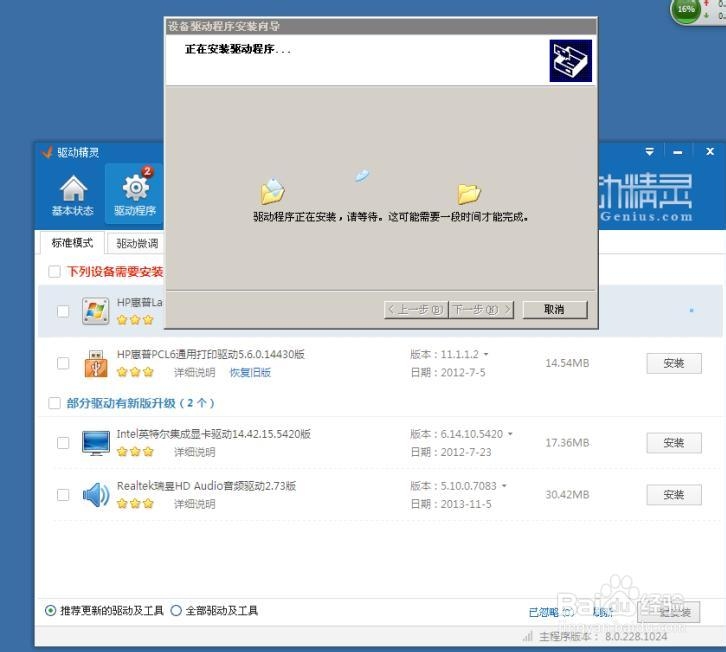
Task: Click the size text 17.36MB
Action: coord(567,443)
